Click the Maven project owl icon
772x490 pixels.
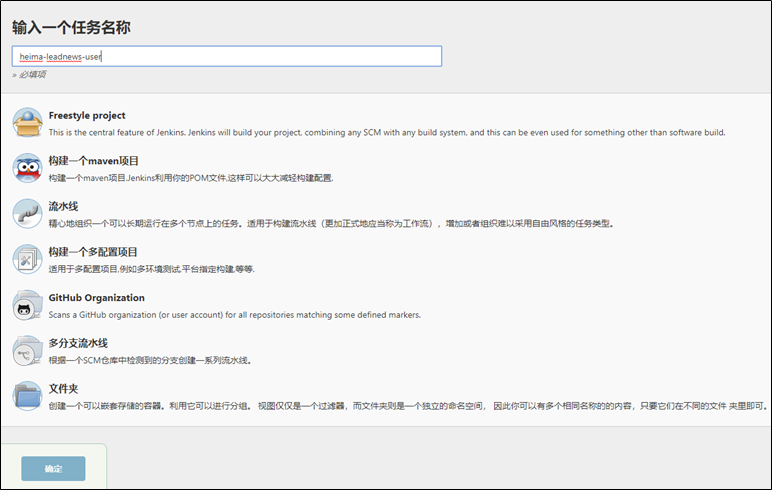coord(27,169)
